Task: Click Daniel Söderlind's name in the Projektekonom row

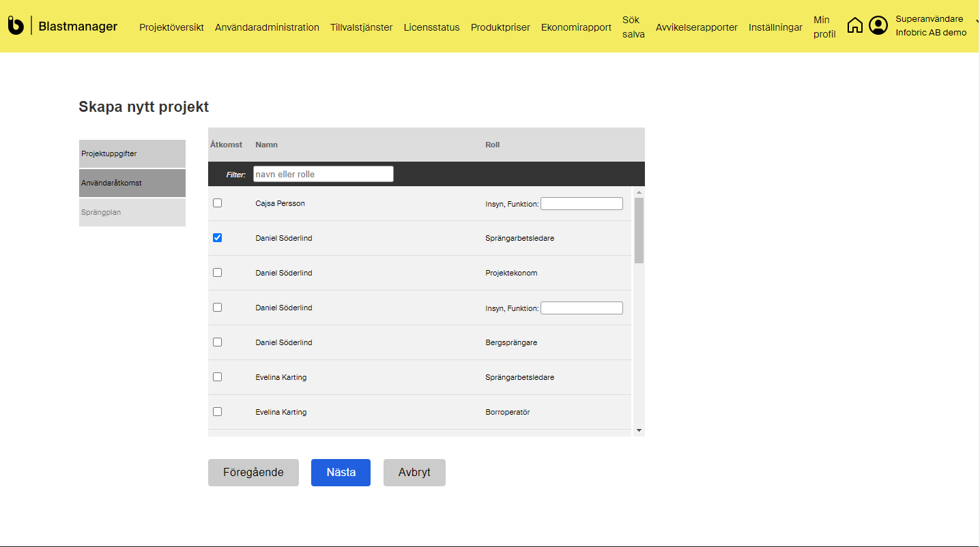Action: (x=284, y=273)
